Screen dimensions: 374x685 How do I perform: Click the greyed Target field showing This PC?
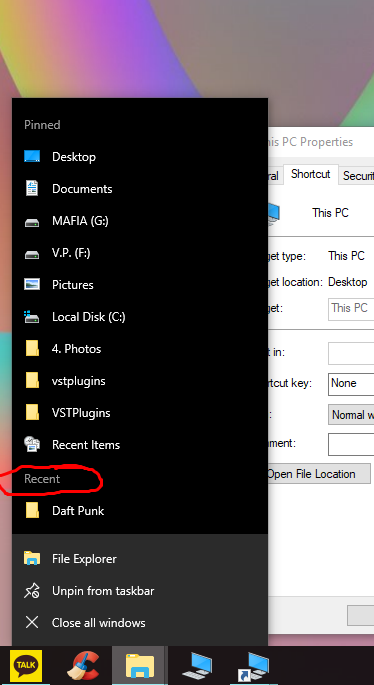pyautogui.click(x=351, y=308)
